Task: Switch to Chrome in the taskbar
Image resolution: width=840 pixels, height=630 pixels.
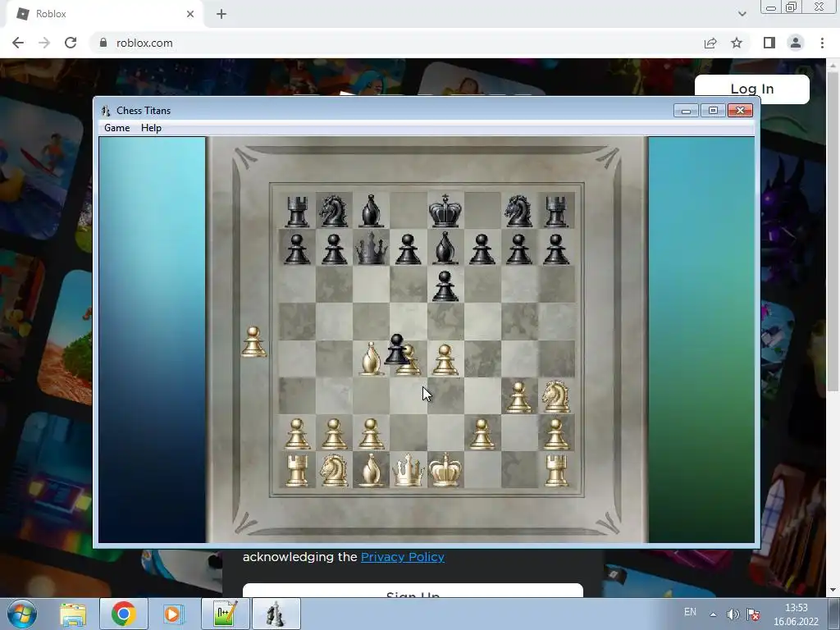Action: (124, 614)
